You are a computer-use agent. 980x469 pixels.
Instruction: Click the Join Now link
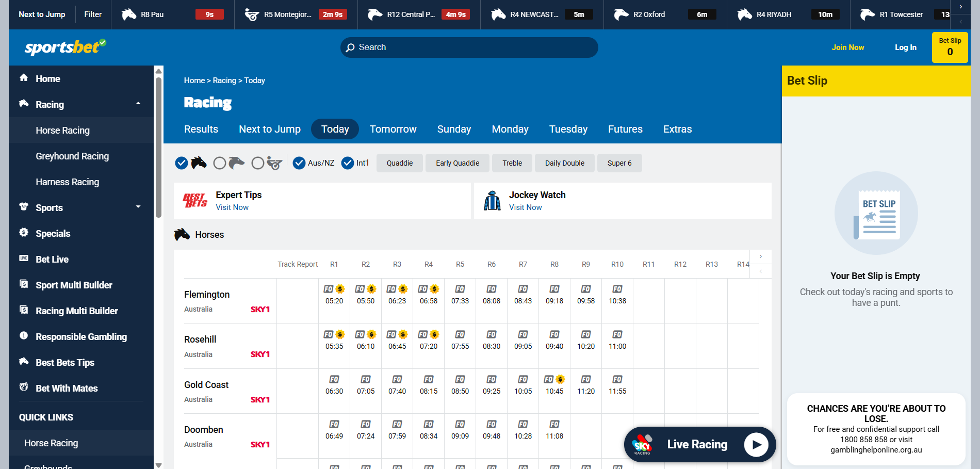pos(847,47)
